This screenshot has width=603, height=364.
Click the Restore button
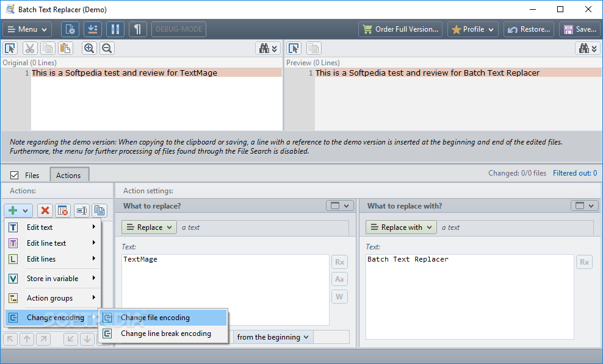[529, 29]
